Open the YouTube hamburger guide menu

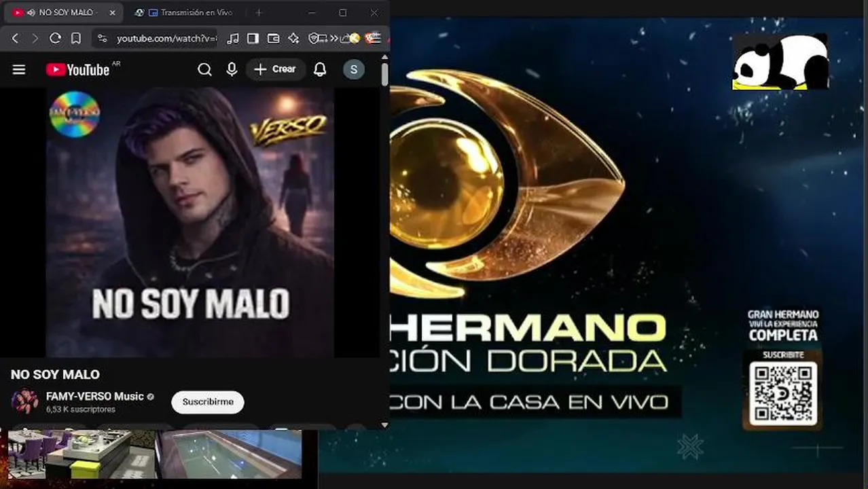[19, 69]
